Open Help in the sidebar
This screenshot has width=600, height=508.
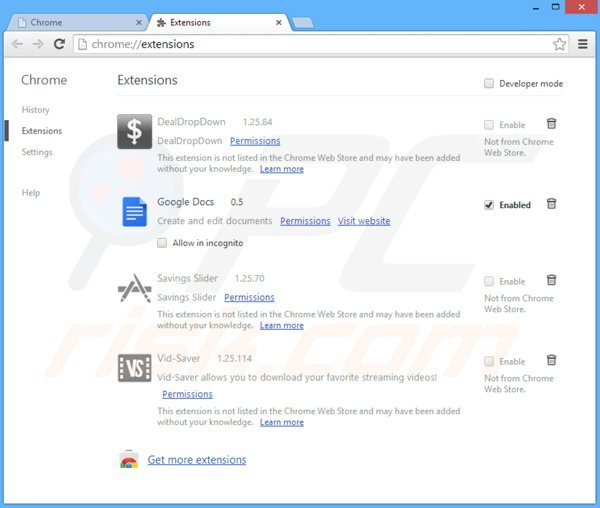pyautogui.click(x=31, y=192)
